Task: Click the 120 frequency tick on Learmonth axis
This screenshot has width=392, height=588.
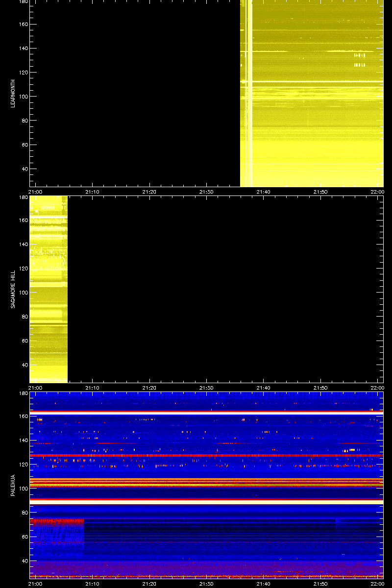Action: click(23, 73)
